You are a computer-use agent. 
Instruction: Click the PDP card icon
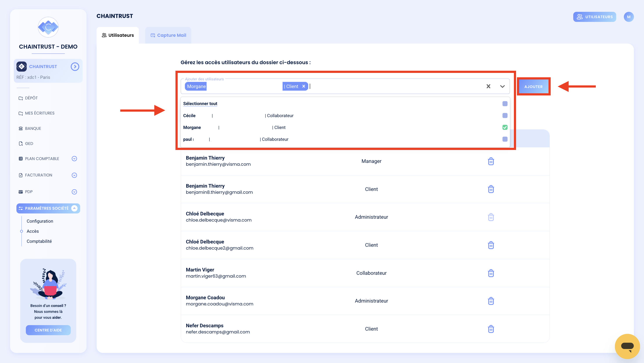(x=21, y=192)
